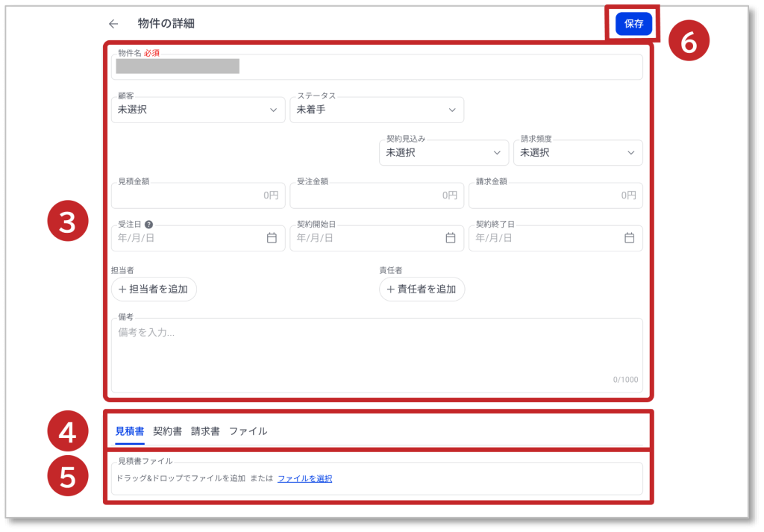Click the 保存 button
The image size is (764, 532).
[x=633, y=24]
